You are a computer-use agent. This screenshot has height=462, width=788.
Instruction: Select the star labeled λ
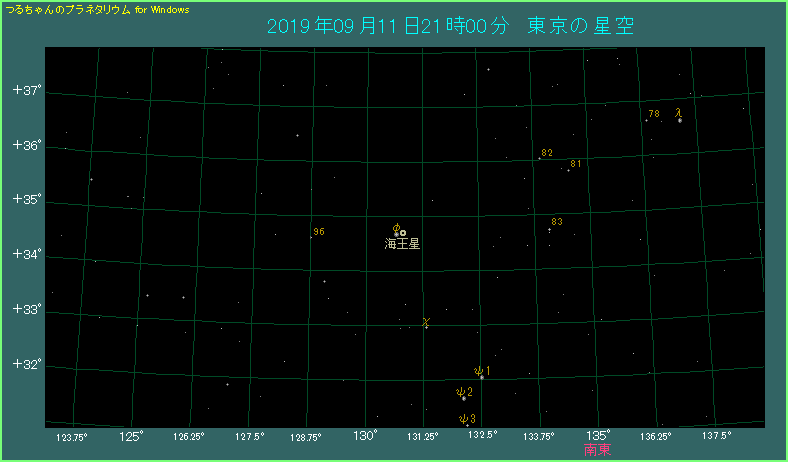(x=680, y=120)
